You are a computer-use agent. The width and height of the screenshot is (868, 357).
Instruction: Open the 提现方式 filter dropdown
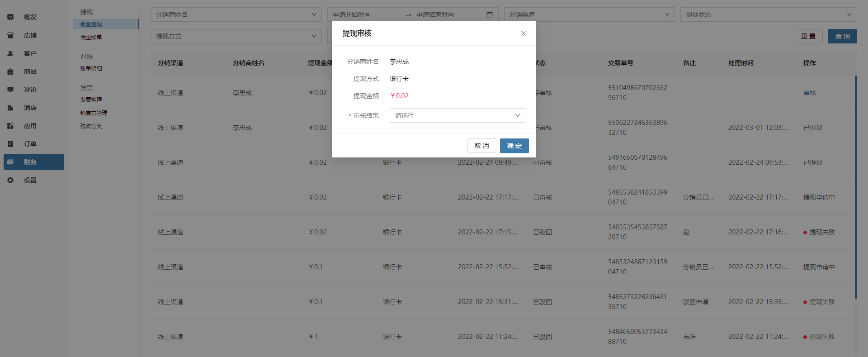pos(236,36)
